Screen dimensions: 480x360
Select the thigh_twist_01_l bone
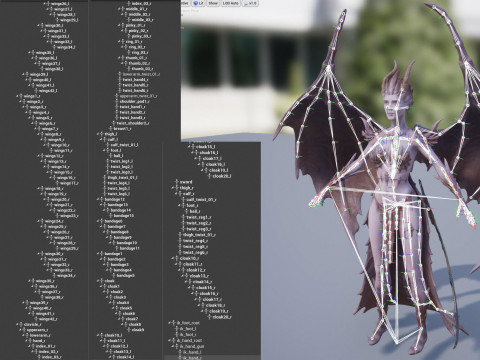122,177
